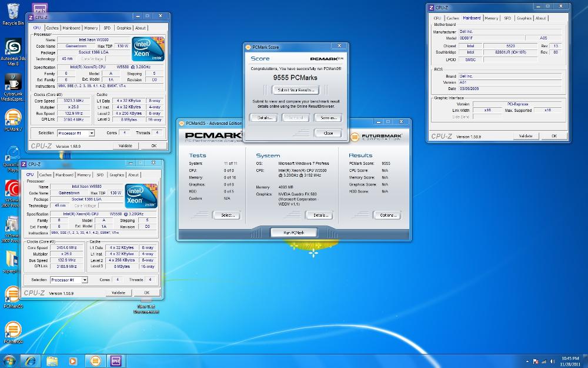
Task: Switch to Mainboard tab in top CPU-Z
Action: coord(71,28)
